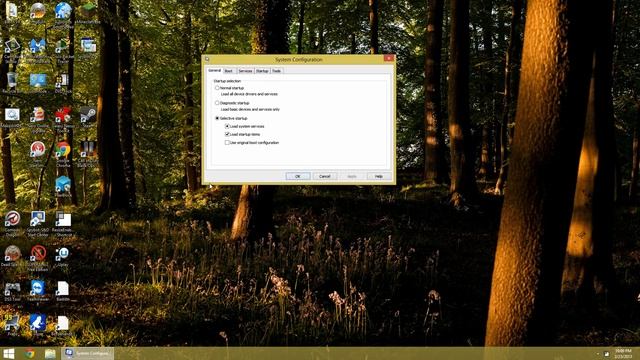Viewport: 640px width, 360px height.
Task: Open the Recycle Bin desktop icon
Action: (x=12, y=82)
